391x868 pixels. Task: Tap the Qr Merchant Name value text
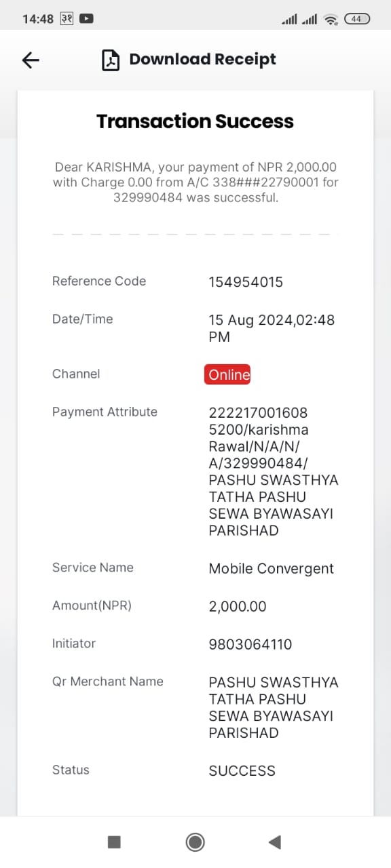point(274,707)
